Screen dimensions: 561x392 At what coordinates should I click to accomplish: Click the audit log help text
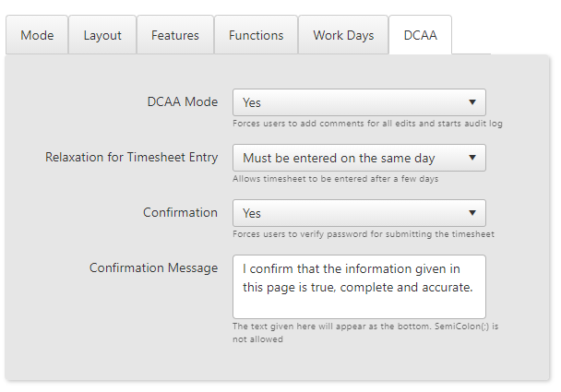[367, 124]
